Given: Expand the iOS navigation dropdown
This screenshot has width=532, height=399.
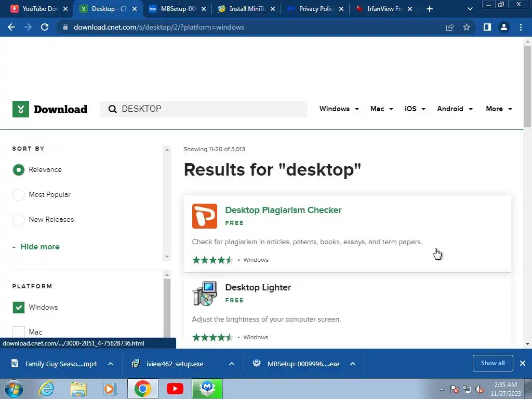Looking at the screenshot, I should (415, 109).
